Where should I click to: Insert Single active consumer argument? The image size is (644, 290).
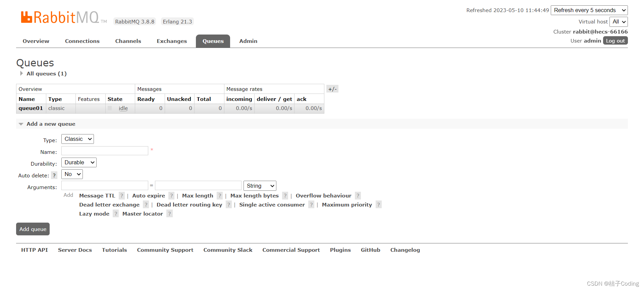[272, 205]
